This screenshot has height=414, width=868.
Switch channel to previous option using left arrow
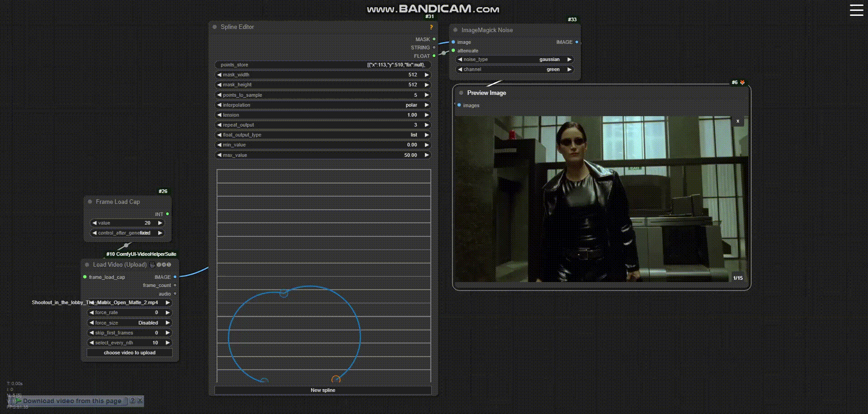tap(460, 70)
